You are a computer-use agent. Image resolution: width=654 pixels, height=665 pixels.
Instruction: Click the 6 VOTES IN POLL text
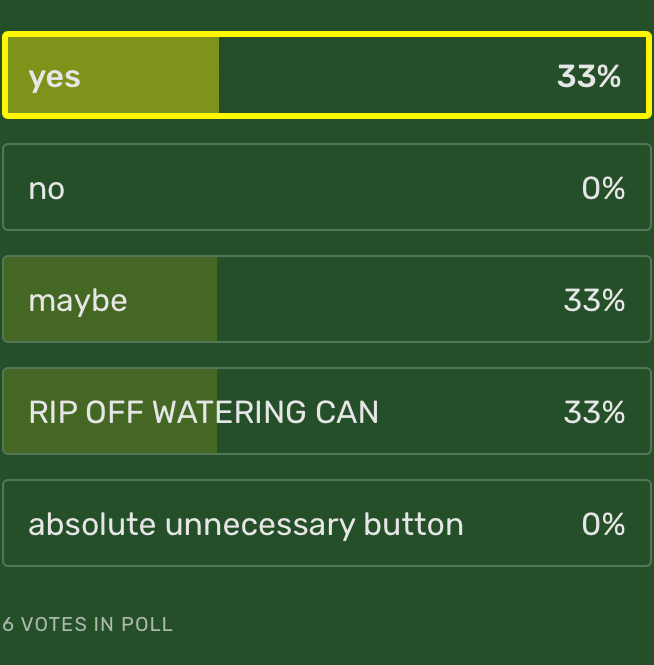(88, 624)
